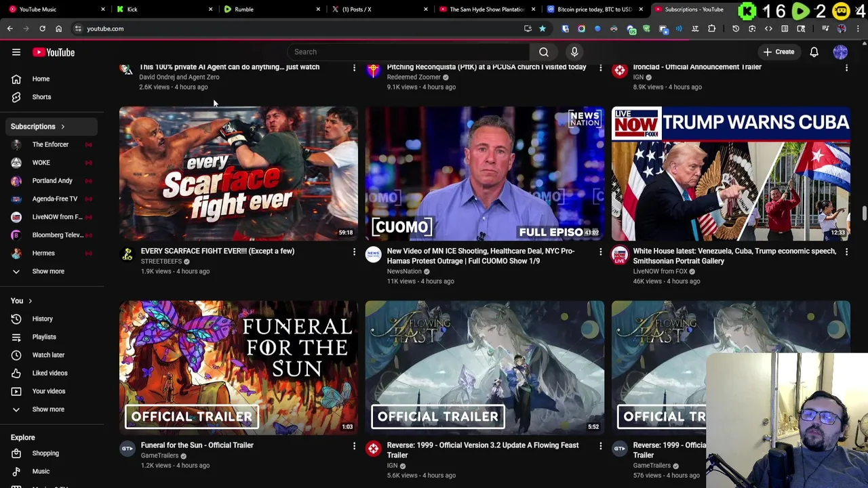
Task: Open Liked videos in sidebar
Action: coord(51,373)
